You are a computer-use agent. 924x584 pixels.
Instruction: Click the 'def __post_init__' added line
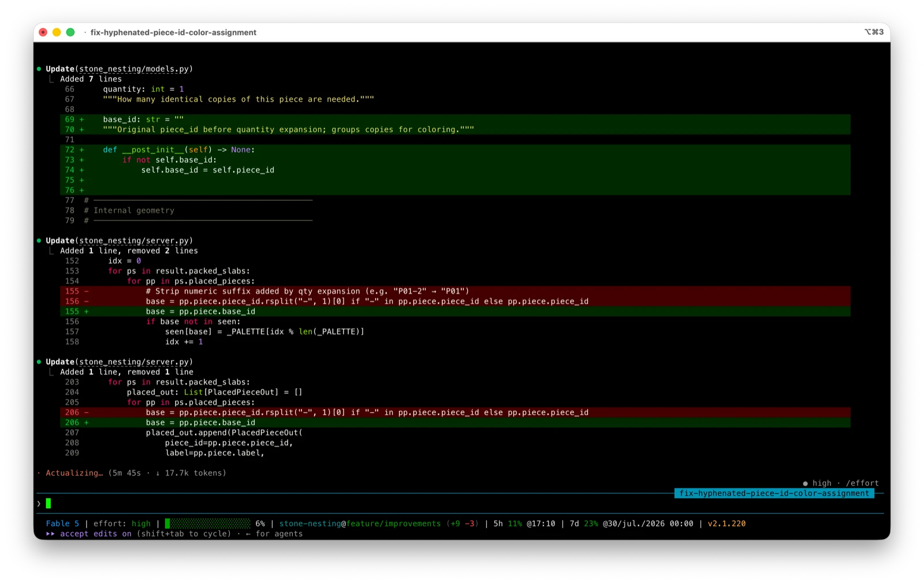455,149
